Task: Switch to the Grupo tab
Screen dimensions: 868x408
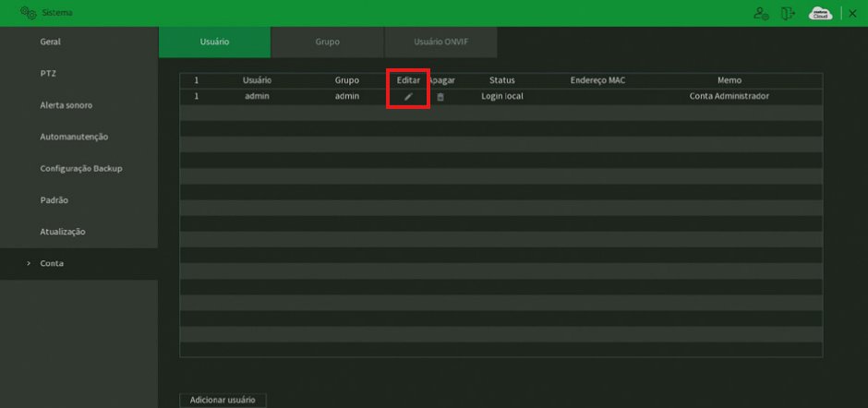Action: [327, 42]
